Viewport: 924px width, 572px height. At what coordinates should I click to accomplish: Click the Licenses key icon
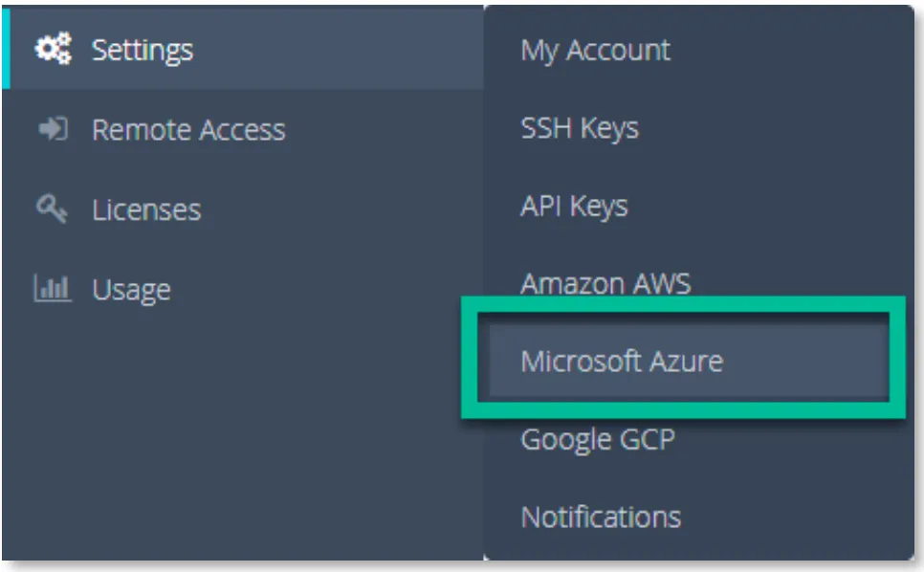(x=52, y=209)
